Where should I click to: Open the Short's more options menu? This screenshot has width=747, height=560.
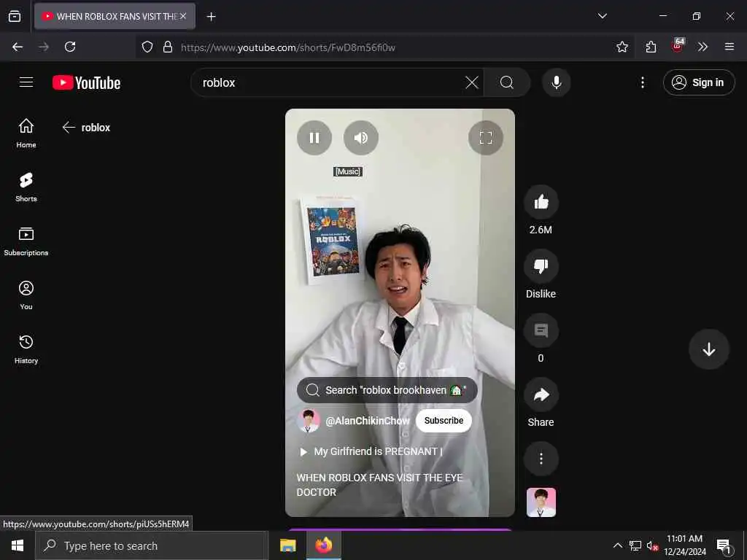pos(541,459)
